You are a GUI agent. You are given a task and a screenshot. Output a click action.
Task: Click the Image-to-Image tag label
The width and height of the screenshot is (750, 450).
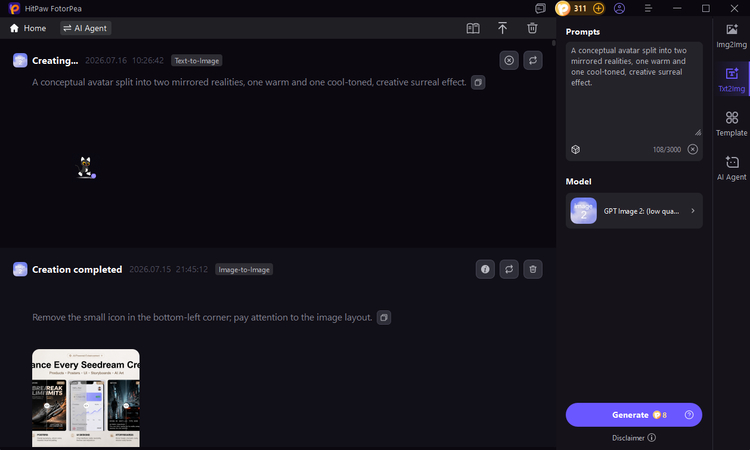pos(244,270)
